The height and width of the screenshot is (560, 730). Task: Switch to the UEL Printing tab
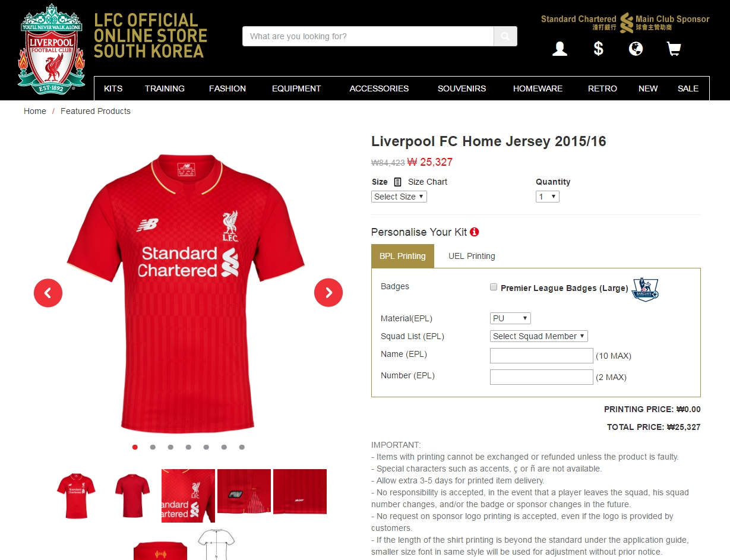[x=472, y=256]
